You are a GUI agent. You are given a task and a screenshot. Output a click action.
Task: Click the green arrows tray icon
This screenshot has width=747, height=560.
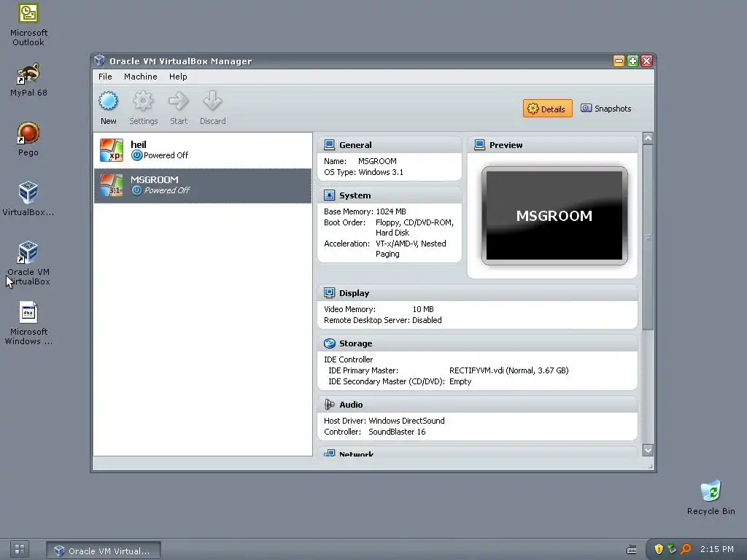coord(672,549)
